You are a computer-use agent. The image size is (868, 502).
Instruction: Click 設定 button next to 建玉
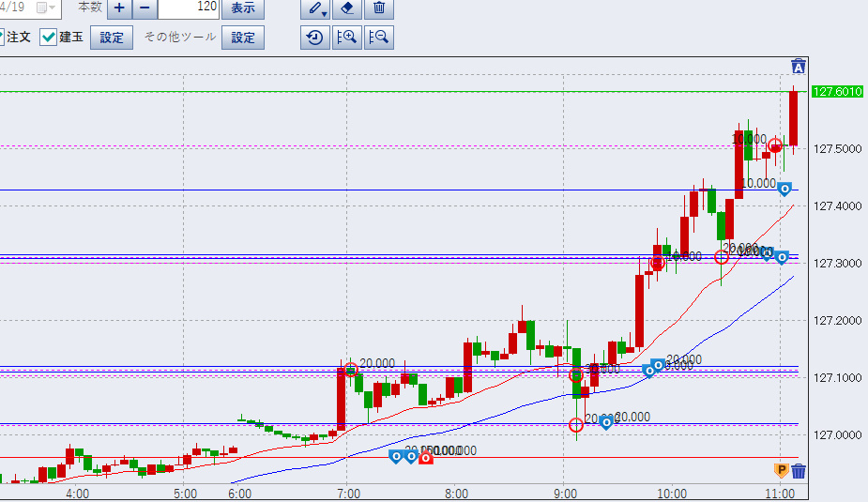point(111,38)
